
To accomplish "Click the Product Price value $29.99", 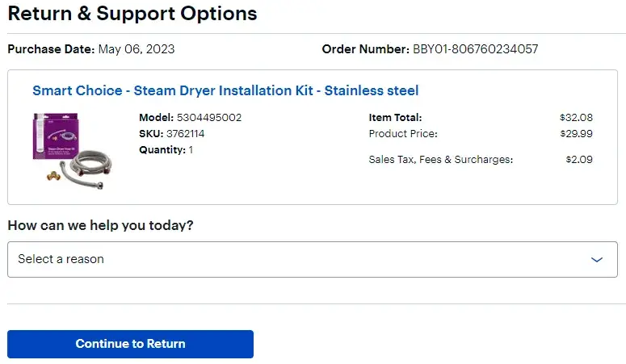I will pos(576,134).
